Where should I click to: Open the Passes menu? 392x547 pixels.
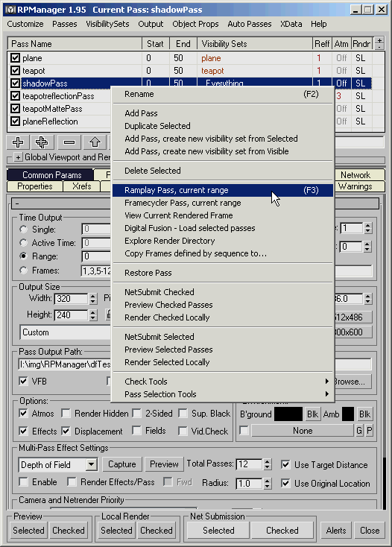(65, 24)
